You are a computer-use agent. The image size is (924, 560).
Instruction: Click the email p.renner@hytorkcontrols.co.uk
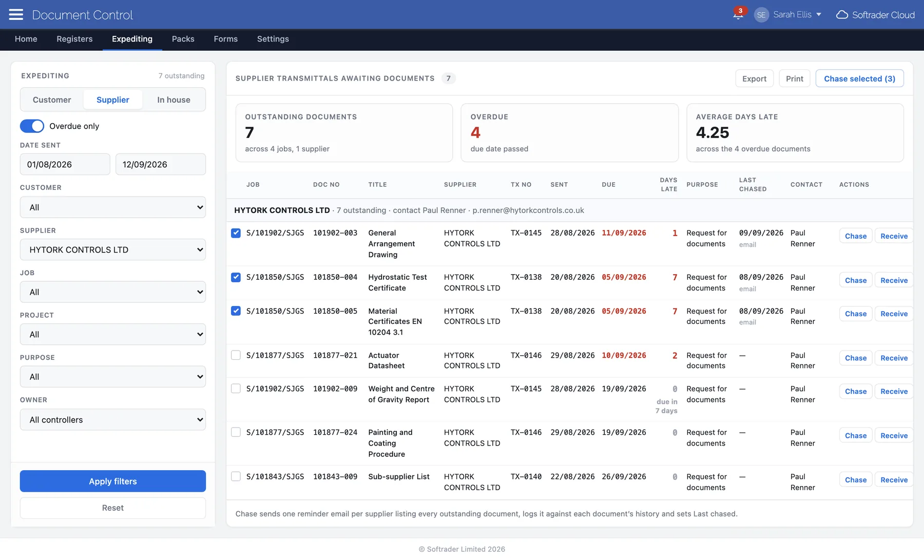pyautogui.click(x=528, y=210)
